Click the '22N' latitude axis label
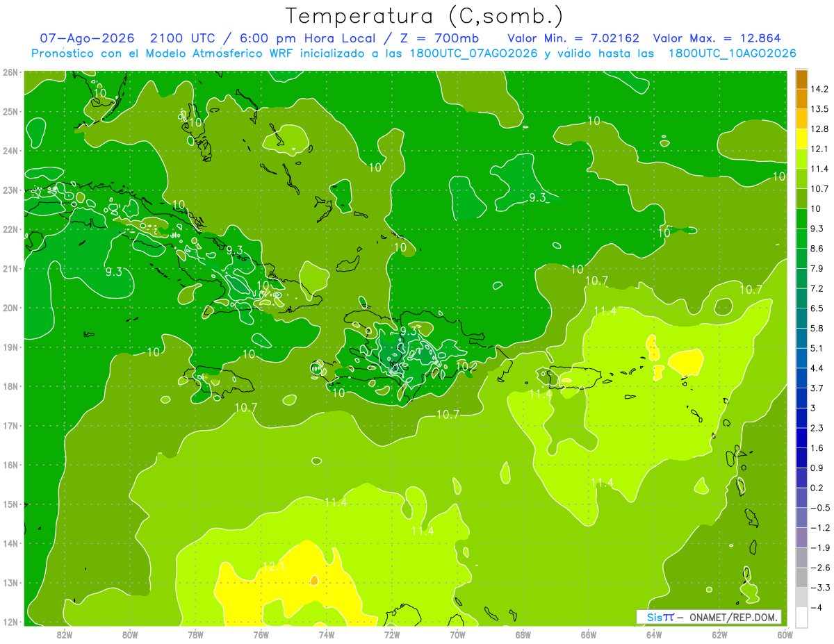This screenshot has width=834, height=644. pyautogui.click(x=11, y=229)
